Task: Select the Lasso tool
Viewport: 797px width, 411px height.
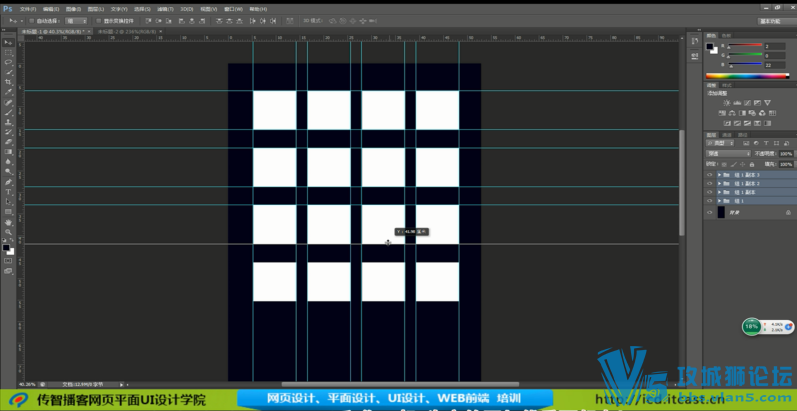Action: coord(8,62)
